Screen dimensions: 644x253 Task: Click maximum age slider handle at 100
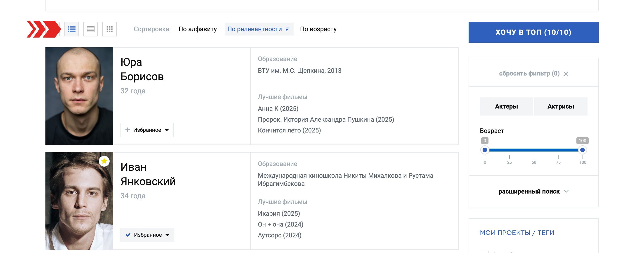(x=583, y=150)
